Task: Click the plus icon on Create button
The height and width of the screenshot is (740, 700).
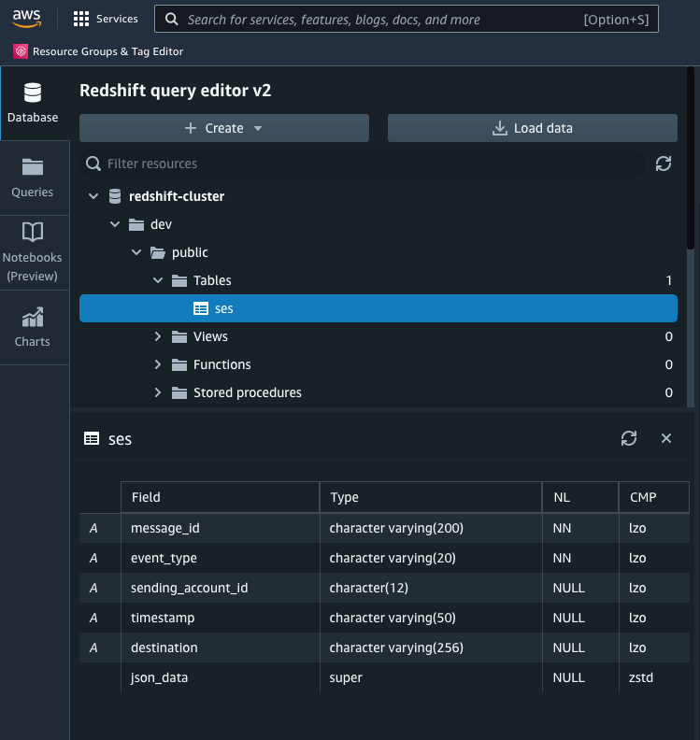Action: click(191, 128)
